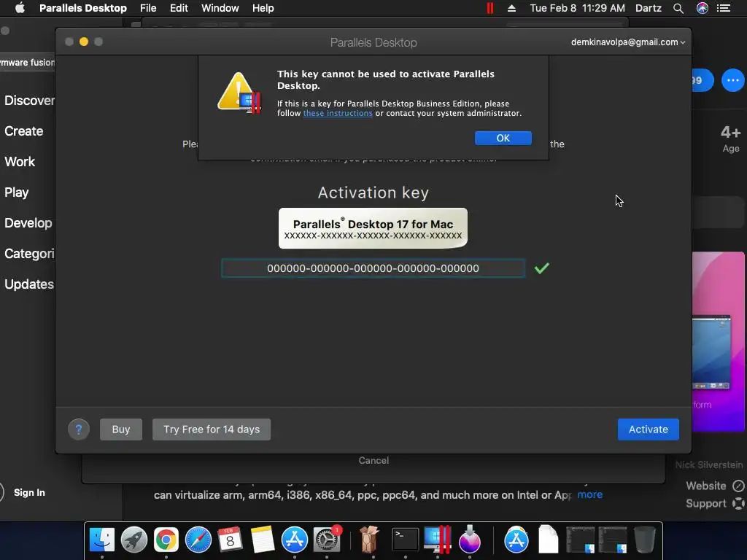Open the demkinavolpa@gmail.com account dropdown
The width and height of the screenshot is (747, 560).
click(x=628, y=42)
